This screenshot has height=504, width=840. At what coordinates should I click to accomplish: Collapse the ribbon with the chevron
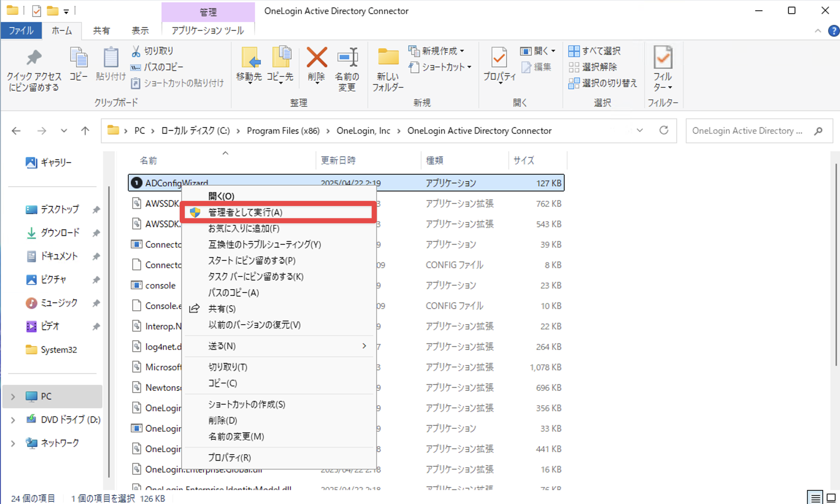click(x=818, y=31)
